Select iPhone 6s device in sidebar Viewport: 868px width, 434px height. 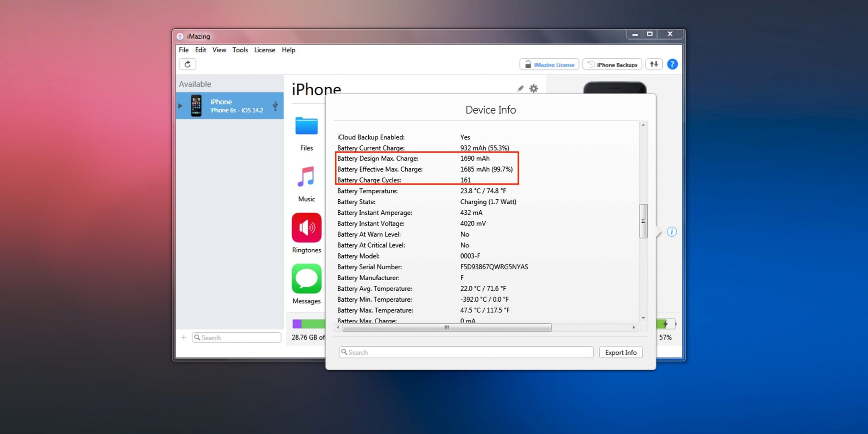230,106
